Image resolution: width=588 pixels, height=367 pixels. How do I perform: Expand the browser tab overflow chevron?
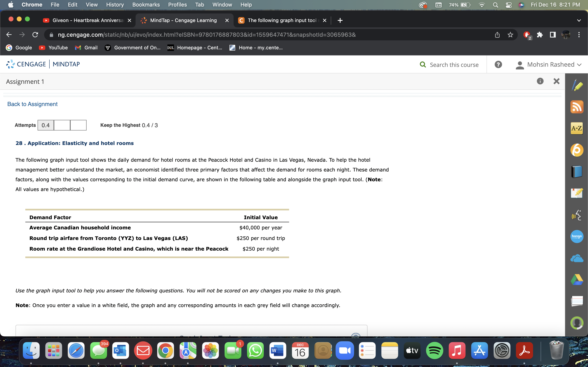(x=579, y=20)
